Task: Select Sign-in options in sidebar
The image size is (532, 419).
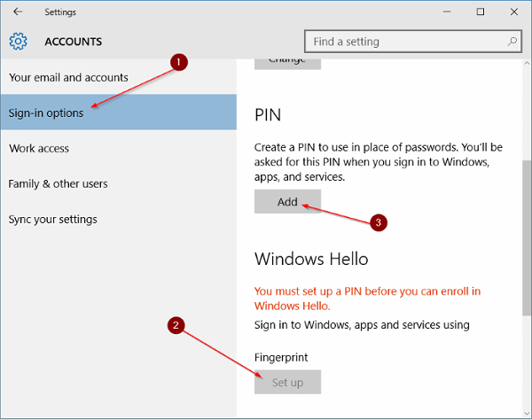Action: pyautogui.click(x=46, y=113)
